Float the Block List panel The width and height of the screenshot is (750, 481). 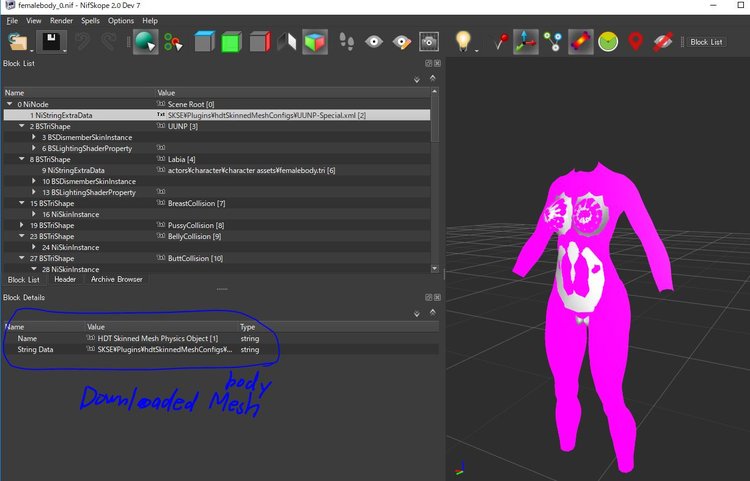pyautogui.click(x=429, y=63)
